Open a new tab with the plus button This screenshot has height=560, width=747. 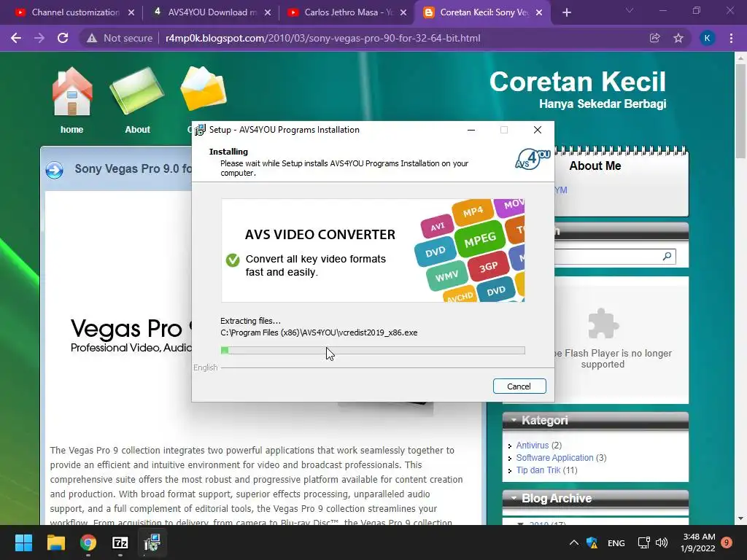click(x=566, y=12)
